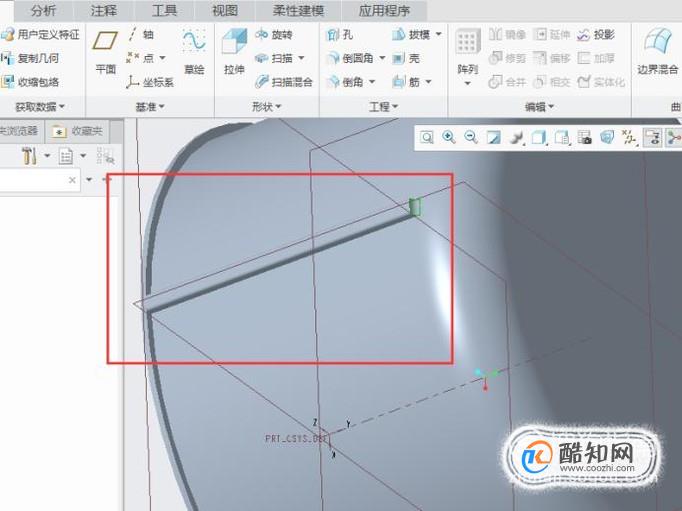Image resolution: width=682 pixels, height=511 pixels.
Task: Select the PRT_CSYS_DEF coordinate system label
Action: click(296, 438)
